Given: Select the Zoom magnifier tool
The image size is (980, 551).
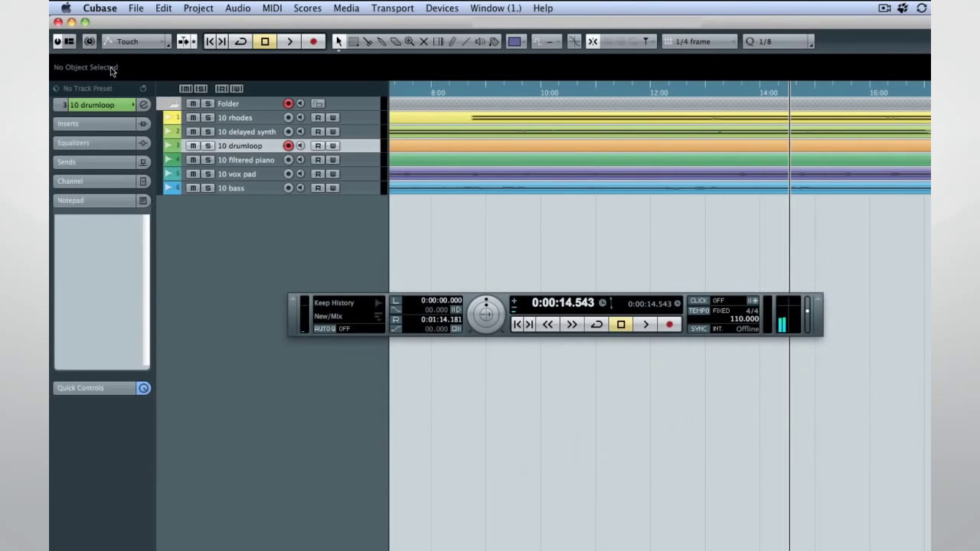Looking at the screenshot, I should pyautogui.click(x=410, y=41).
